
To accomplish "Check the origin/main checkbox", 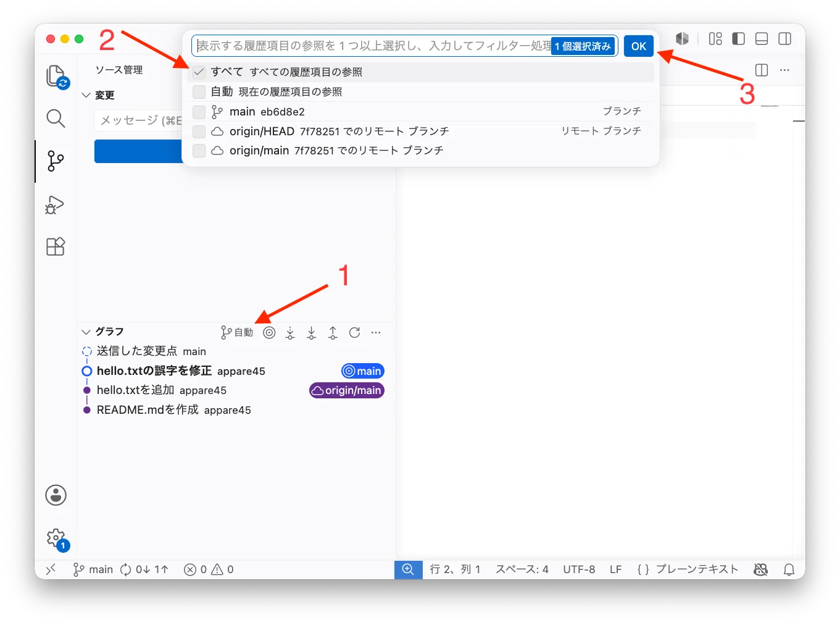I will pos(199,151).
